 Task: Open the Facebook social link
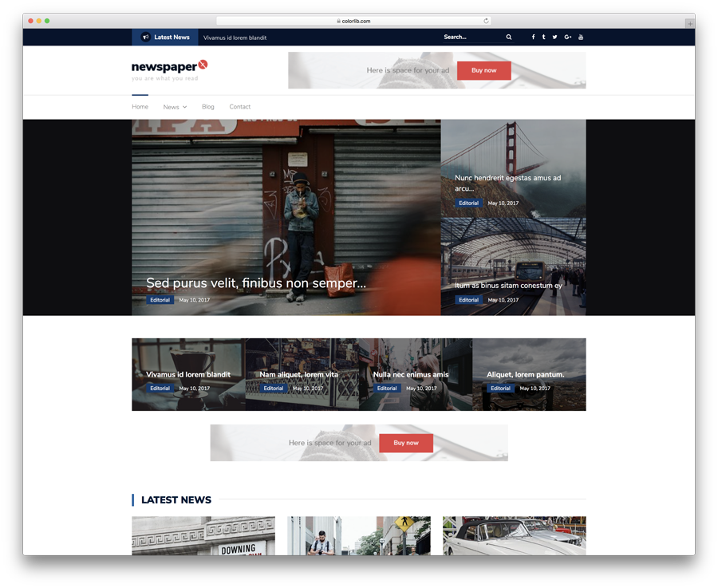click(534, 37)
